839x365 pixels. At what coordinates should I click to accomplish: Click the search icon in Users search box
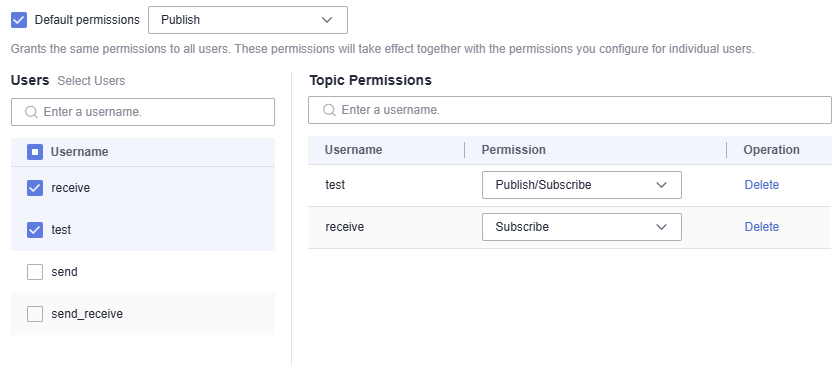click(32, 112)
